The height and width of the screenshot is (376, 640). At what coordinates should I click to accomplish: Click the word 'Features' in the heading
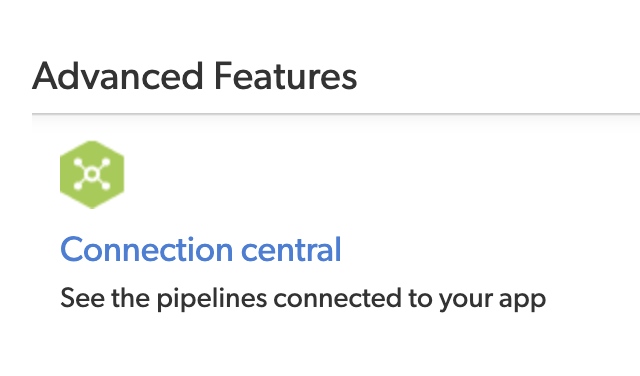pyautogui.click(x=286, y=76)
